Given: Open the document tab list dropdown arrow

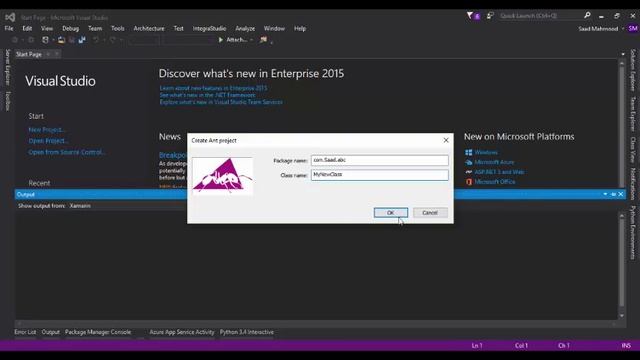Looking at the screenshot, I should click(622, 54).
